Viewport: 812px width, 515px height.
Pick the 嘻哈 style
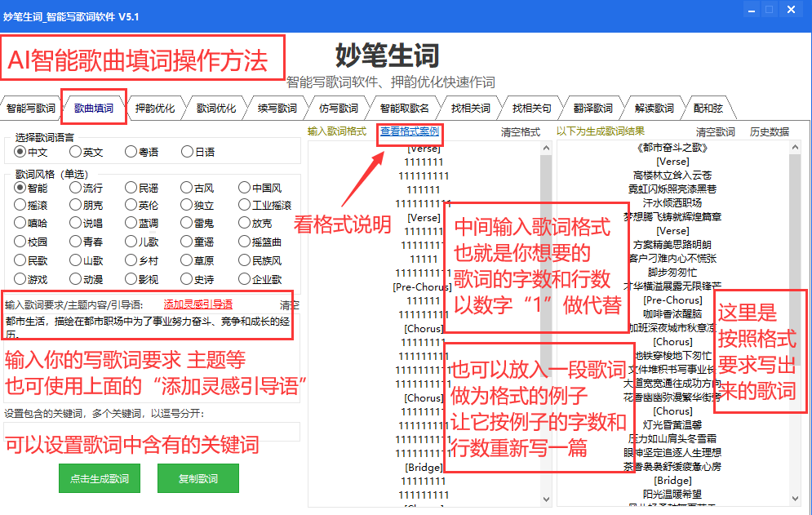[30, 224]
